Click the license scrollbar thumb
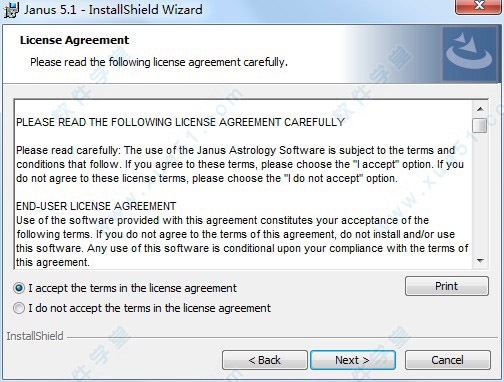Screen dimensions: 504x382 click(480, 125)
